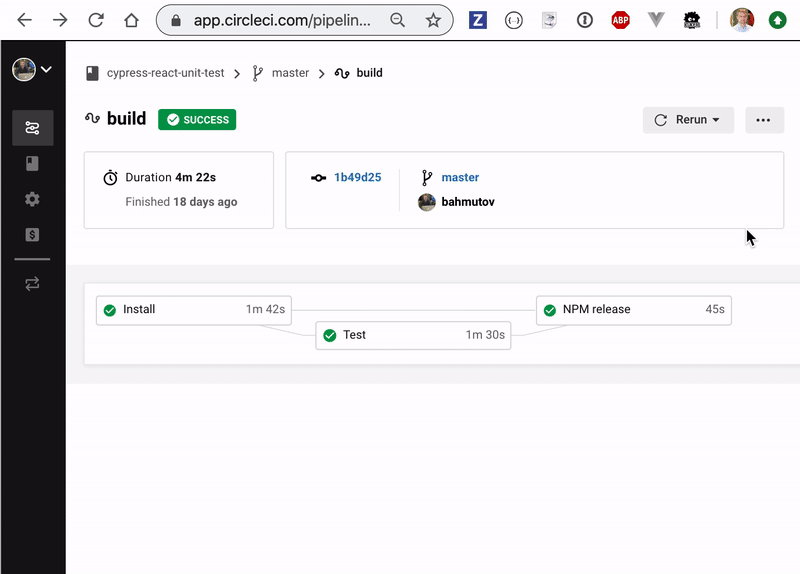Go back with the browser back arrow

(x=24, y=20)
